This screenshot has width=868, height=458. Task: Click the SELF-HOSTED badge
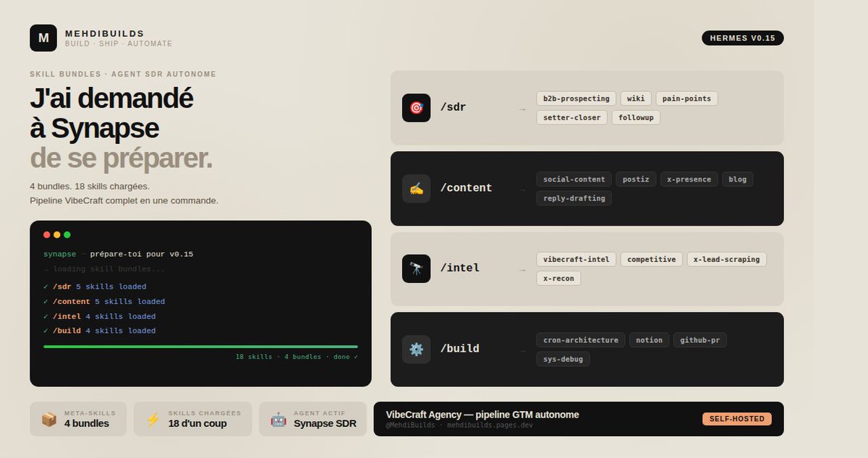(x=737, y=419)
